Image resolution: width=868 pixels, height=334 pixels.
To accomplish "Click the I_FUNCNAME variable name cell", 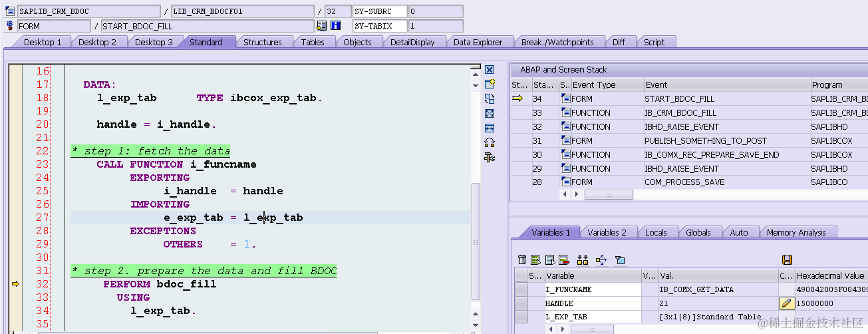I will (593, 289).
